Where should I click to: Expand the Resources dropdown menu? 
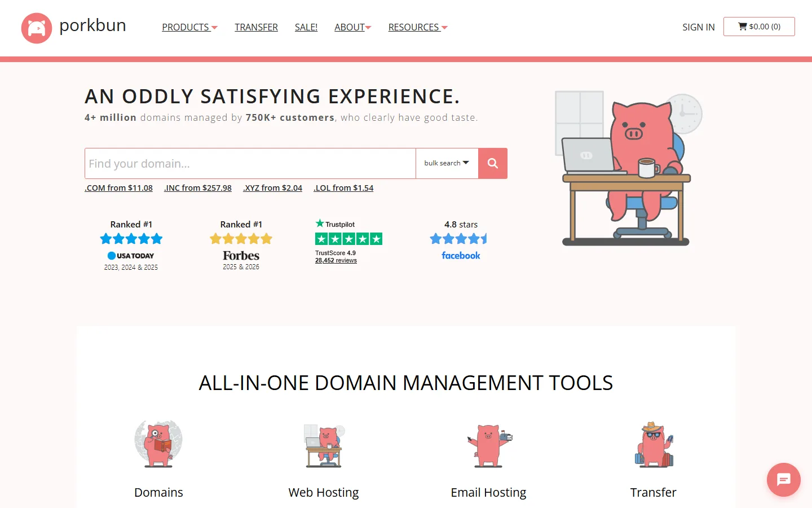point(418,27)
